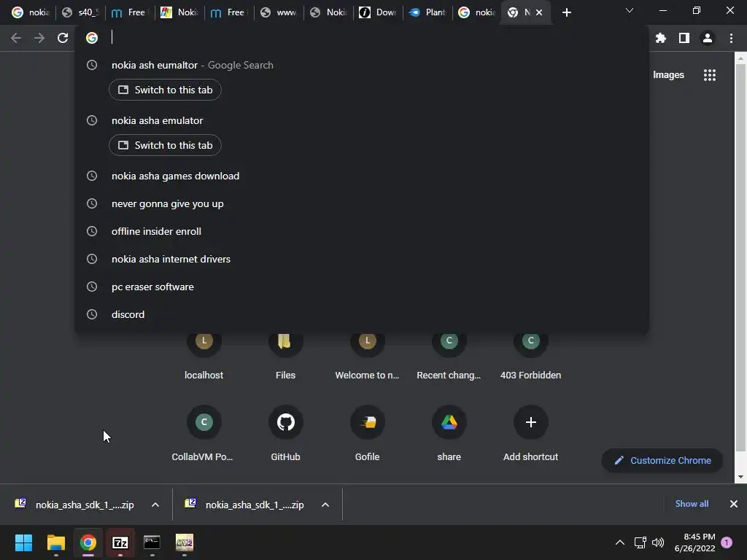Screen dimensions: 747x560
Task: Open 7-Zip from taskbar
Action: click(x=120, y=542)
